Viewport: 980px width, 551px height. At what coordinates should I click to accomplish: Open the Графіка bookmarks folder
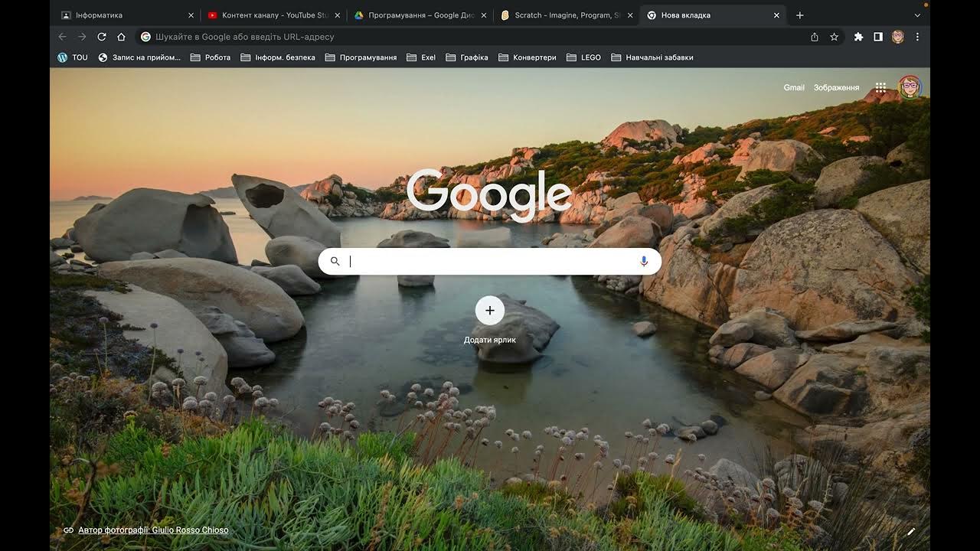tap(467, 57)
